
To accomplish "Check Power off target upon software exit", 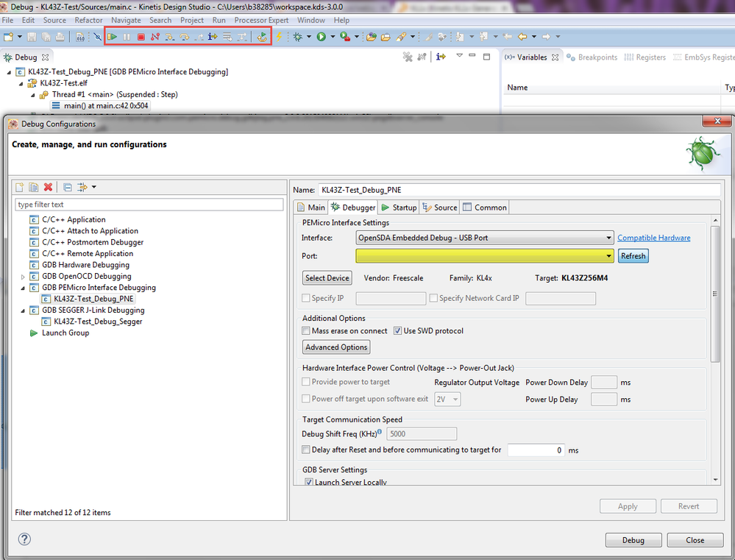I will pyautogui.click(x=306, y=399).
